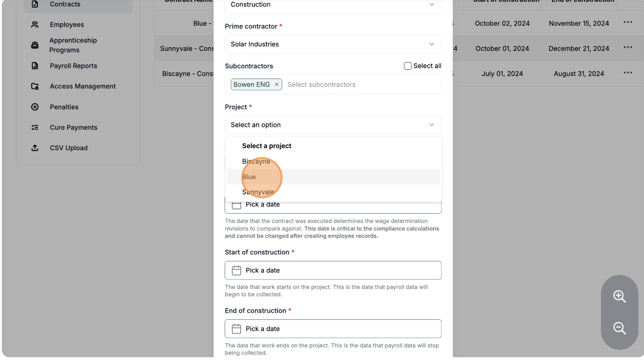Expand the Project dropdown chevron
Viewport: 644px width, 360px height.
pos(432,125)
